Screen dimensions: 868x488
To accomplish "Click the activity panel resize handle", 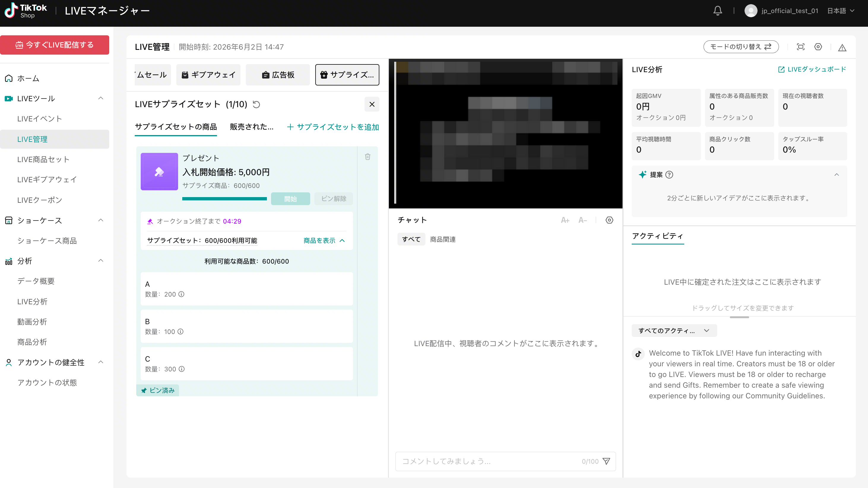I will pyautogui.click(x=739, y=317).
